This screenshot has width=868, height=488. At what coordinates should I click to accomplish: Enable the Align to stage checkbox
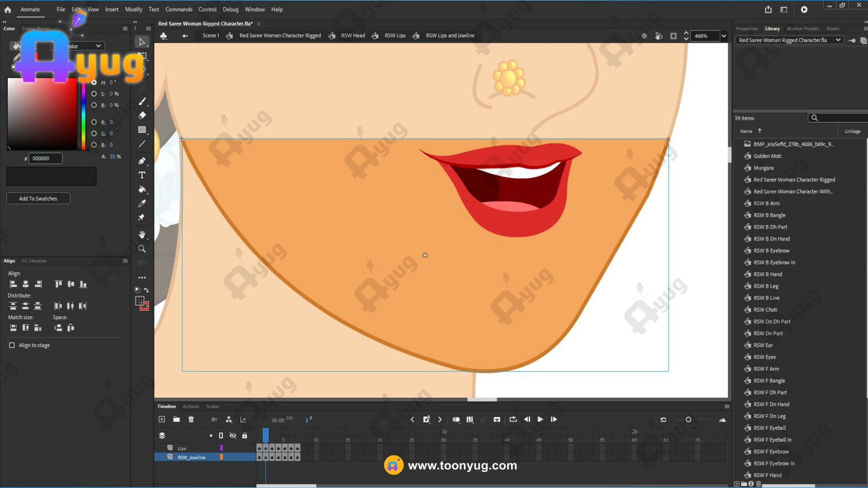[x=12, y=345]
